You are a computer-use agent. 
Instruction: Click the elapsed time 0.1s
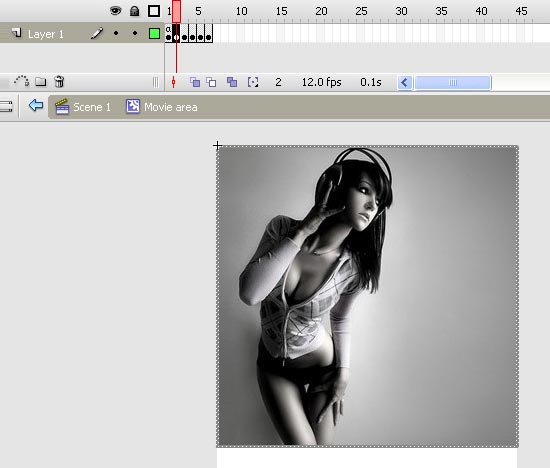[371, 82]
